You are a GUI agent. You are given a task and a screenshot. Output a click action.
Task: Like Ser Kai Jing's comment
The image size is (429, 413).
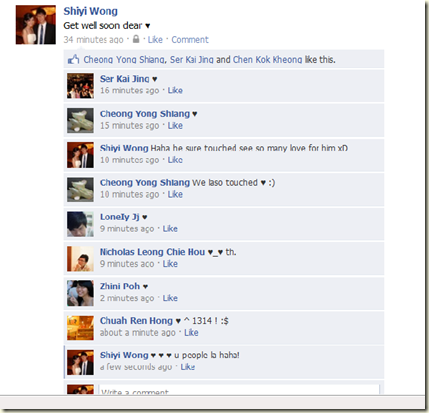point(175,90)
